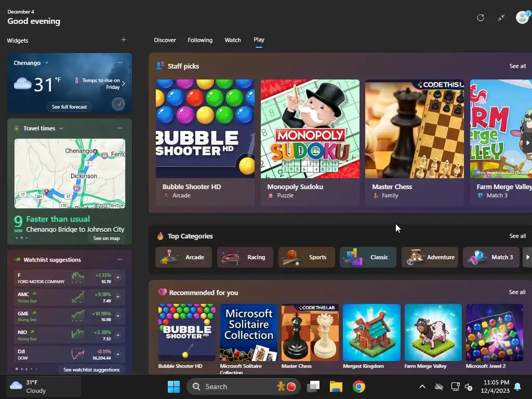The image size is (532, 399).
Task: Click the refresh widgets icon
Action: click(480, 18)
